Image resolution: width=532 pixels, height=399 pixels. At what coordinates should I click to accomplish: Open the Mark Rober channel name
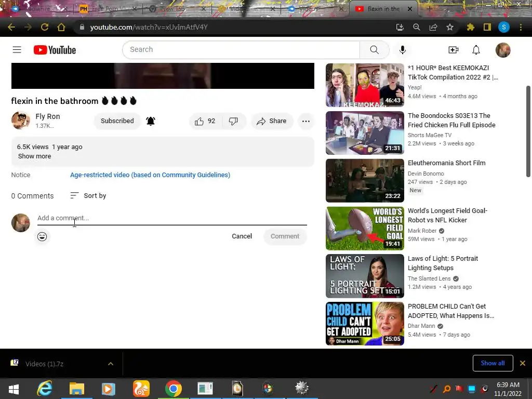(422, 231)
